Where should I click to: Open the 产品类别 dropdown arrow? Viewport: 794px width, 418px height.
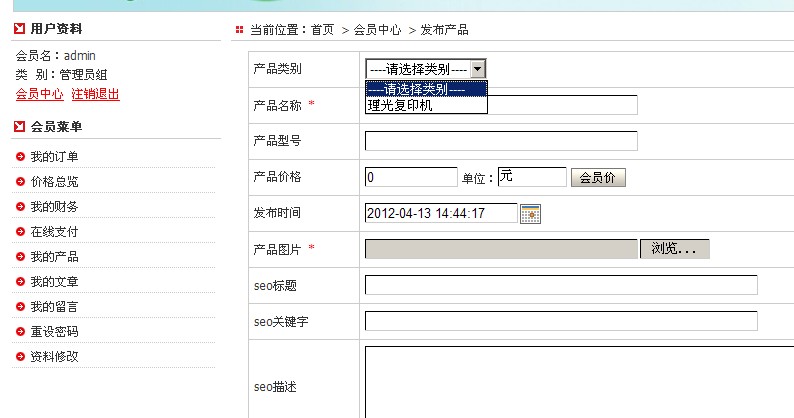[478, 69]
